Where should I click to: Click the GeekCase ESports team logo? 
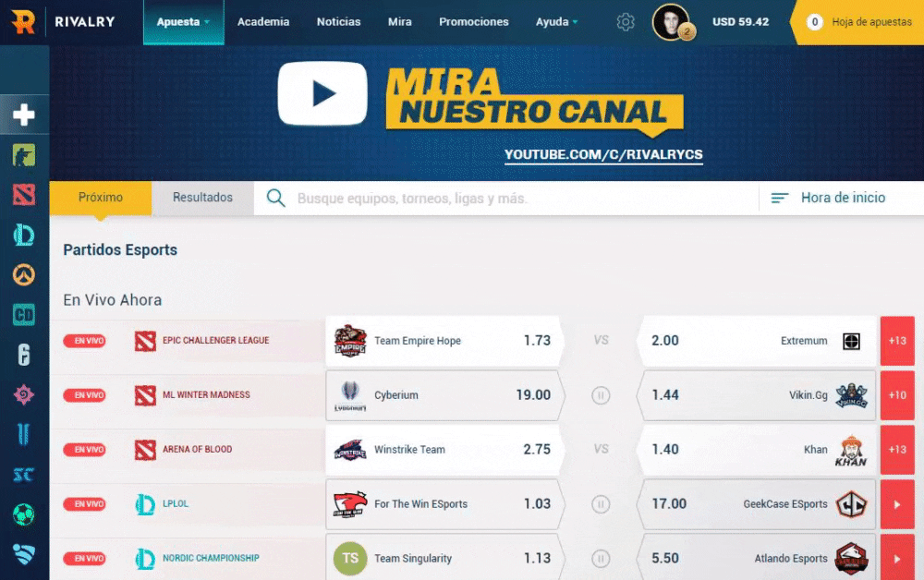(x=851, y=504)
